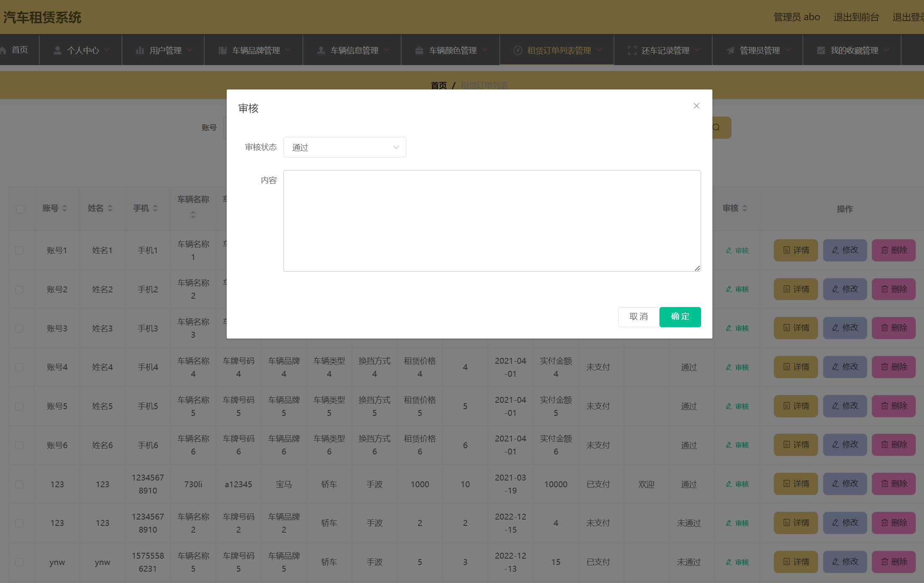
Task: Tick the checkbox for 账号5 row
Action: click(19, 406)
